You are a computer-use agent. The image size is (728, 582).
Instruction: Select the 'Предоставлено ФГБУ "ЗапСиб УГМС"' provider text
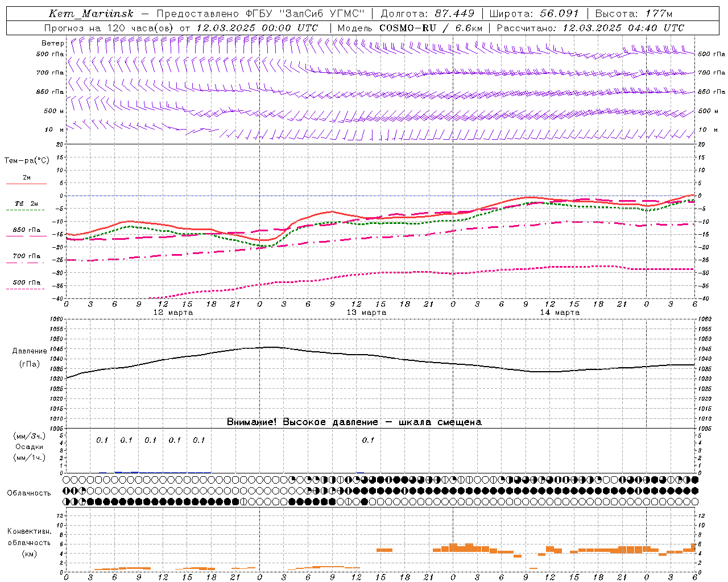coord(260,14)
